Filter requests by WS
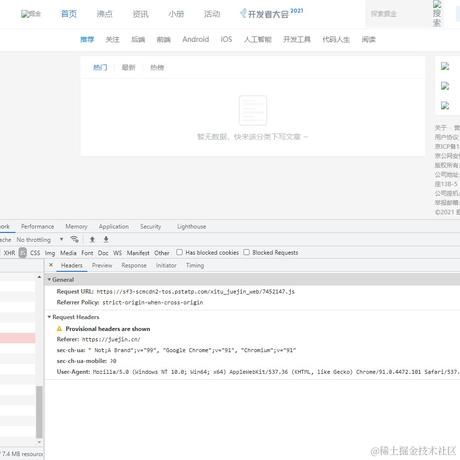460x460 pixels. click(117, 253)
